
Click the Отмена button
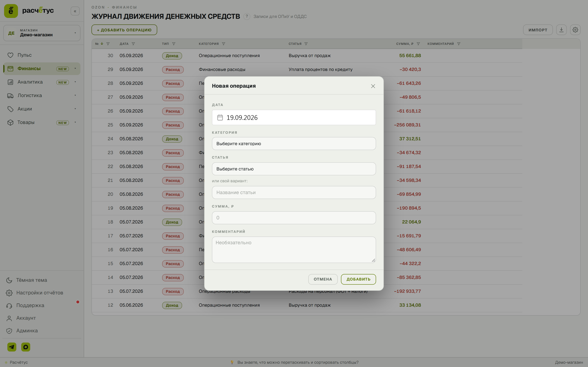[x=323, y=279]
